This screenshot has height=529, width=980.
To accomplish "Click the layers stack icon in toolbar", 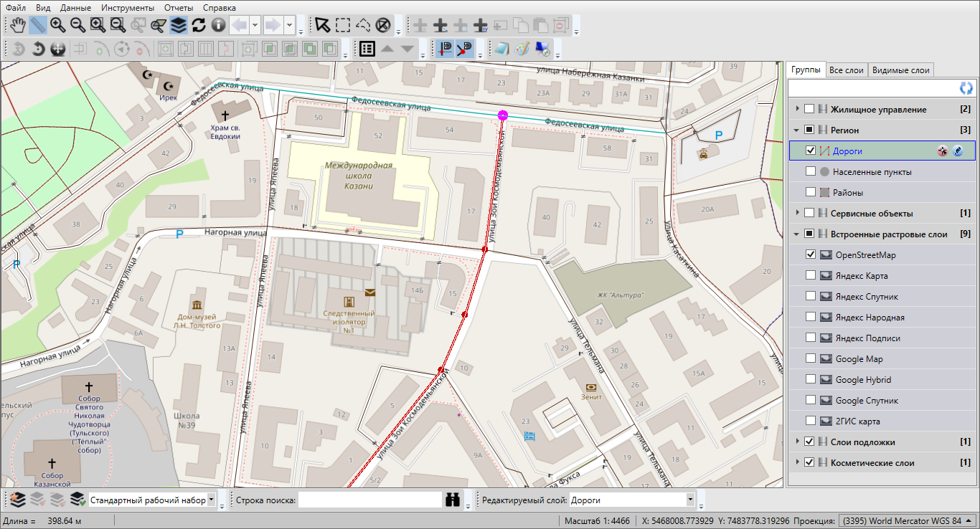I will coord(179,25).
